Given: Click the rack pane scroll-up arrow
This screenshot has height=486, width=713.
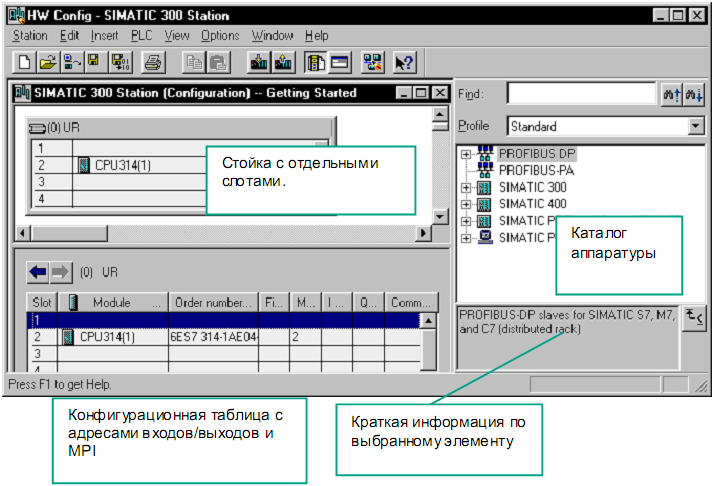Looking at the screenshot, I should point(439,114).
